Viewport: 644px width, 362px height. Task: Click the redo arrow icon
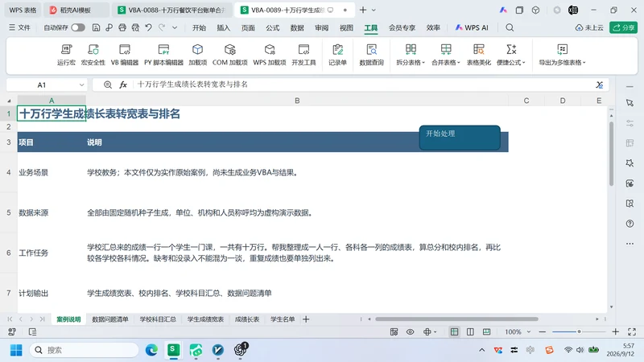pos(162,27)
